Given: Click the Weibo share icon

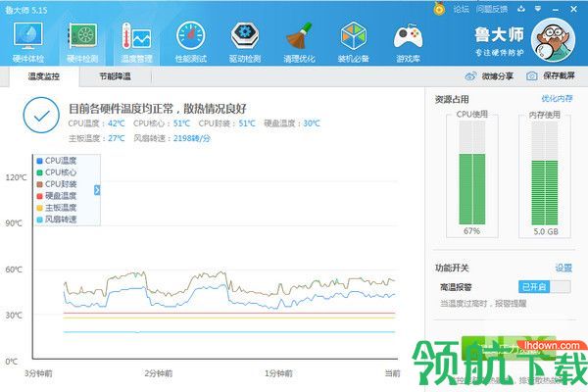Looking at the screenshot, I should (470, 76).
